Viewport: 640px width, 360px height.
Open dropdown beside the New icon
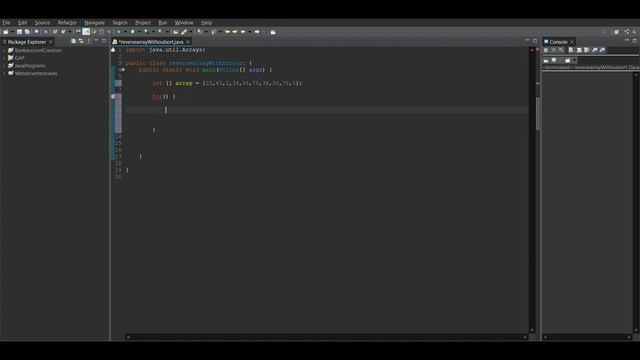pos(12,32)
